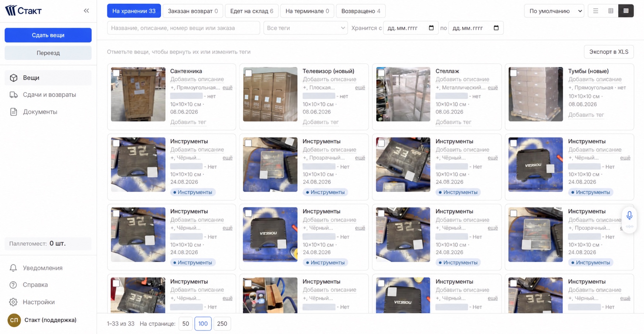Click the Справка question mark icon
The width and height of the screenshot is (644, 334).
13,285
